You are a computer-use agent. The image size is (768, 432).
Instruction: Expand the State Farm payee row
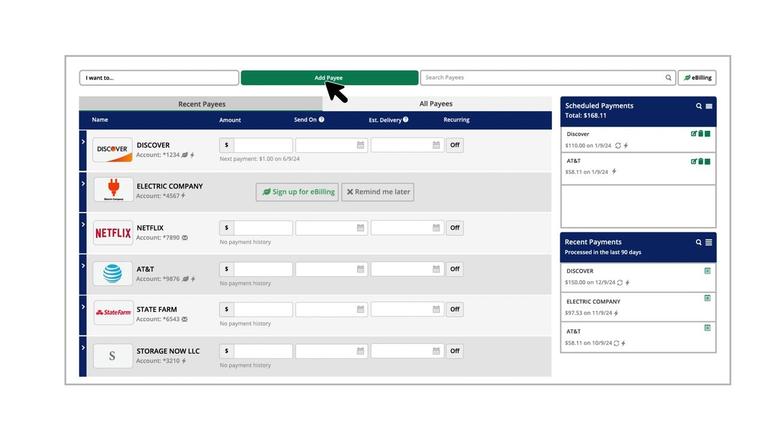83,307
